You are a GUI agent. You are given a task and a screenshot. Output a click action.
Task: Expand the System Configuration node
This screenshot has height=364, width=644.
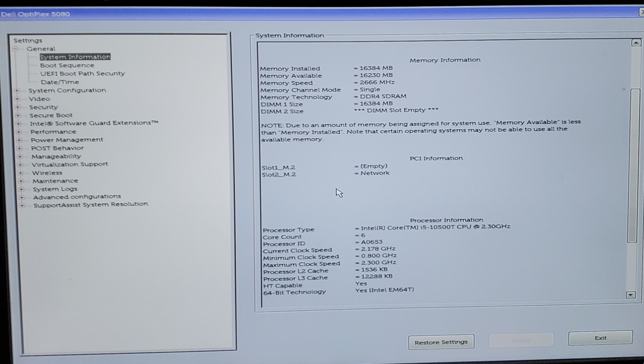tap(18, 90)
